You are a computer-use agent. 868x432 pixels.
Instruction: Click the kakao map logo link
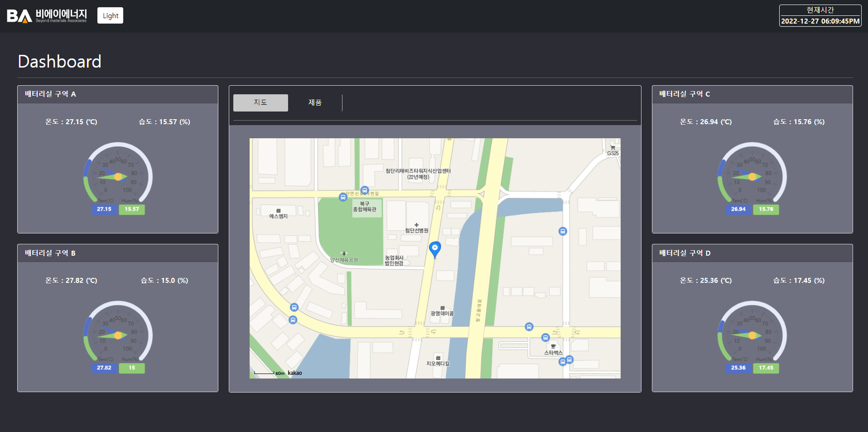pos(294,373)
